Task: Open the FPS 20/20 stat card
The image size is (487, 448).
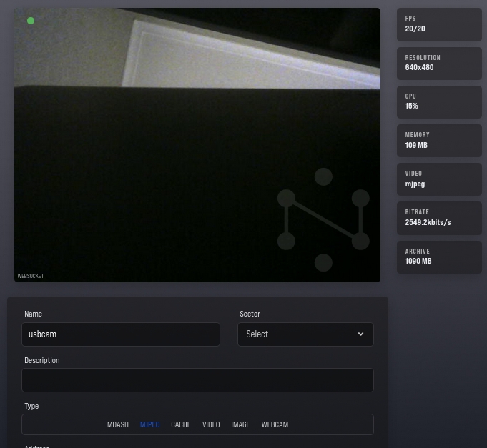Action: [x=439, y=24]
